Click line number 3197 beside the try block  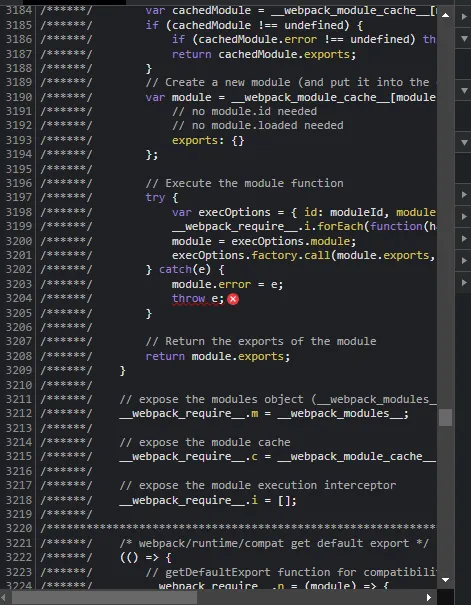click(19, 198)
